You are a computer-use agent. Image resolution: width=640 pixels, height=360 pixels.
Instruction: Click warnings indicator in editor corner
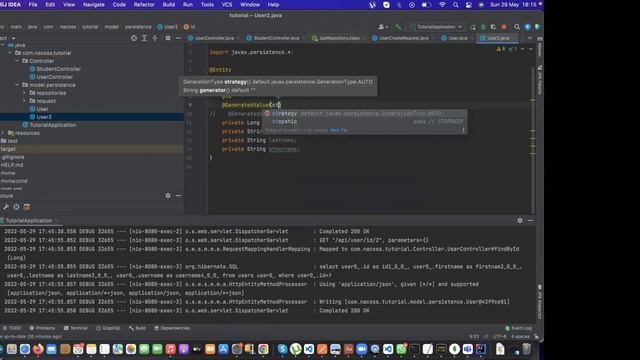click(x=500, y=49)
